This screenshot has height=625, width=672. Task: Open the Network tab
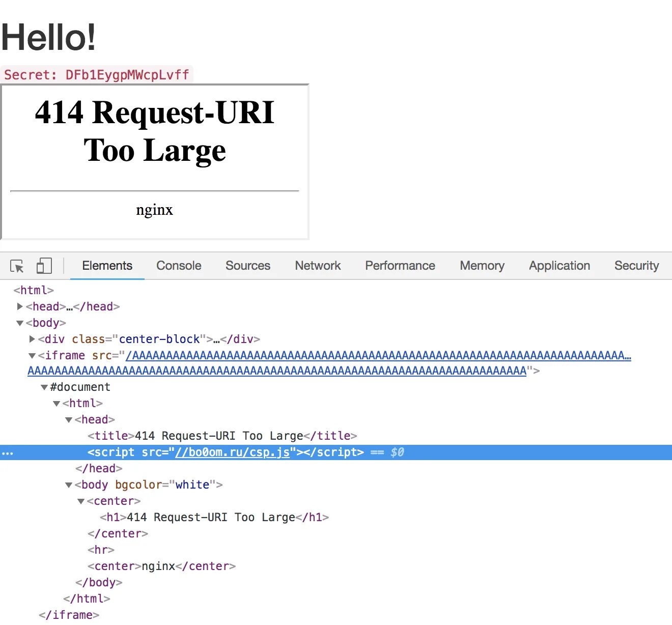(318, 266)
